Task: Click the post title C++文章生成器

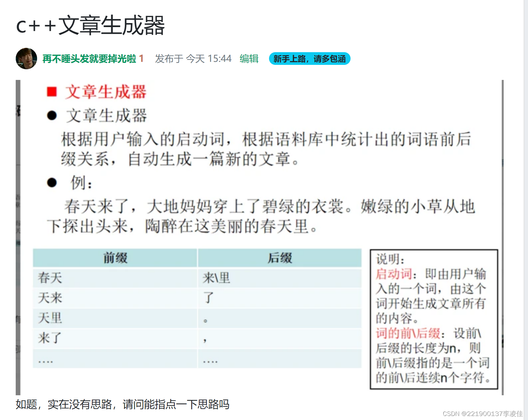Action: (90, 25)
